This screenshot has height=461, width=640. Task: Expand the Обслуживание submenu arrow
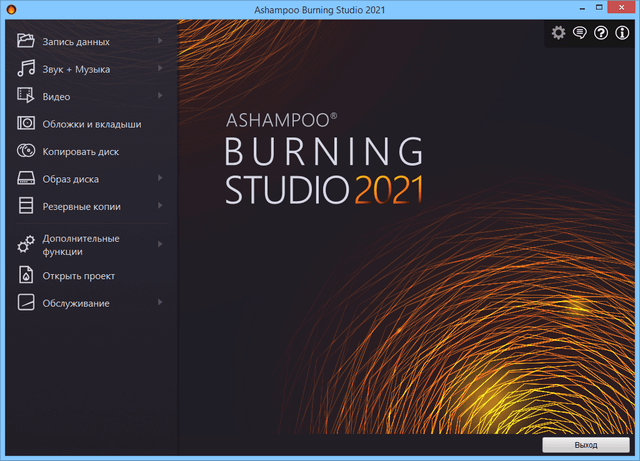[160, 302]
